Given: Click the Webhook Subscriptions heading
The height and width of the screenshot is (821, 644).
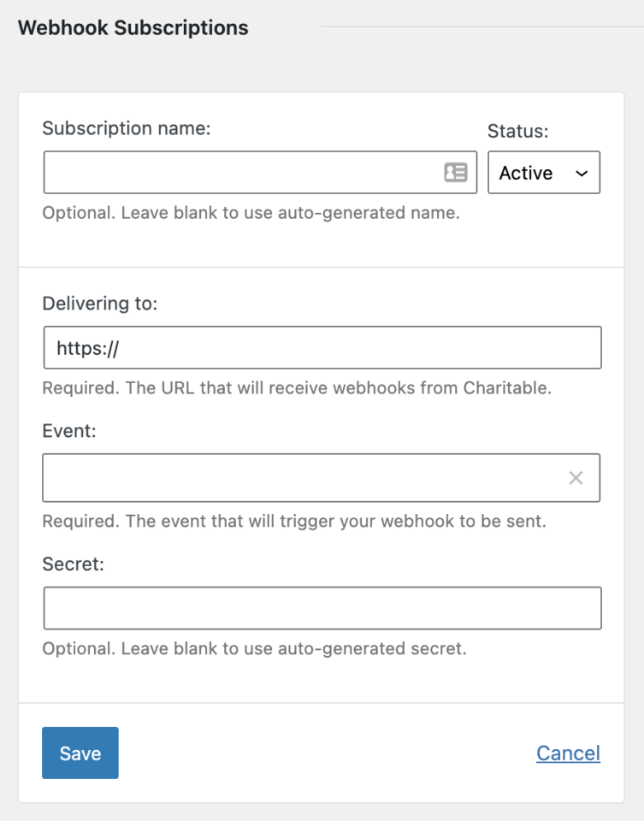Looking at the screenshot, I should pyautogui.click(x=133, y=27).
